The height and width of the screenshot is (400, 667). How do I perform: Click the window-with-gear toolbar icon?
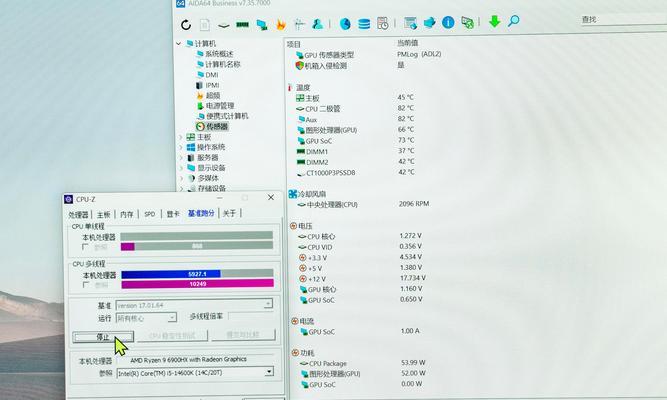pyautogui.click(x=410, y=23)
